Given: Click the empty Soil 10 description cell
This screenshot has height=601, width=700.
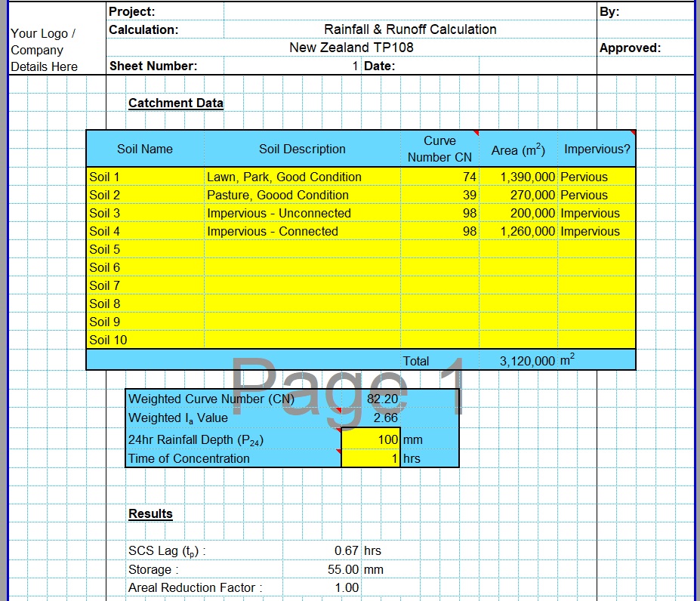Looking at the screenshot, I should click(302, 340).
